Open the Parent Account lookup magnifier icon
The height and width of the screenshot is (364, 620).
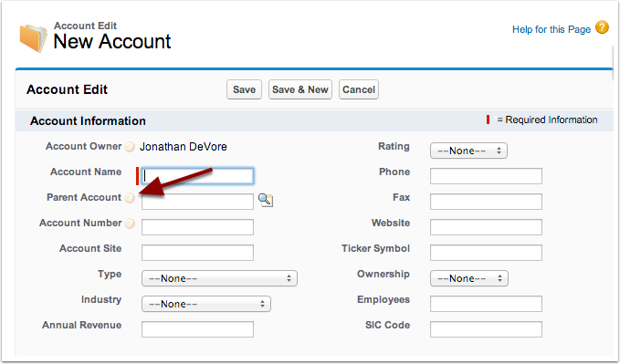click(266, 200)
